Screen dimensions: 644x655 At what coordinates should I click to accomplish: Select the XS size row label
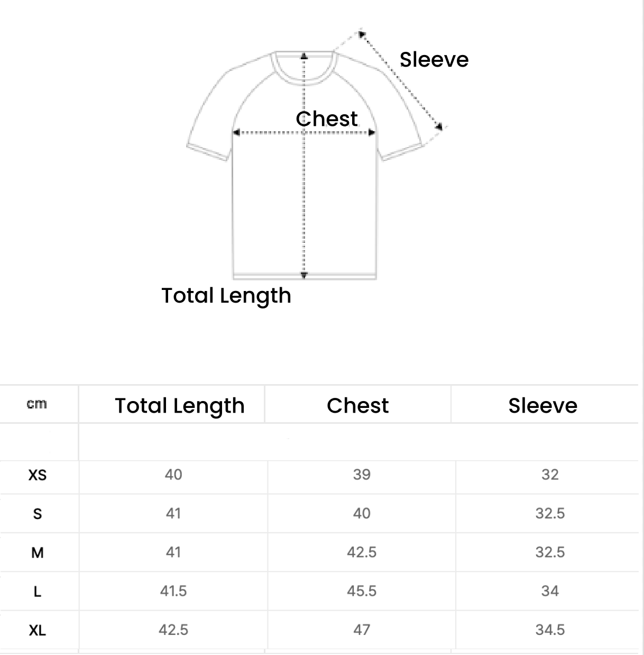pos(38,475)
